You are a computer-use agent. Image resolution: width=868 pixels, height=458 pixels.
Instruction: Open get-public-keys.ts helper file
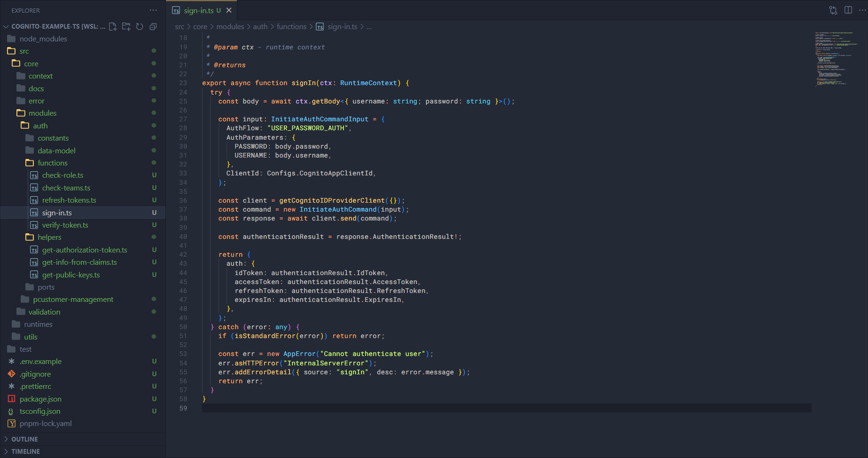(x=70, y=275)
